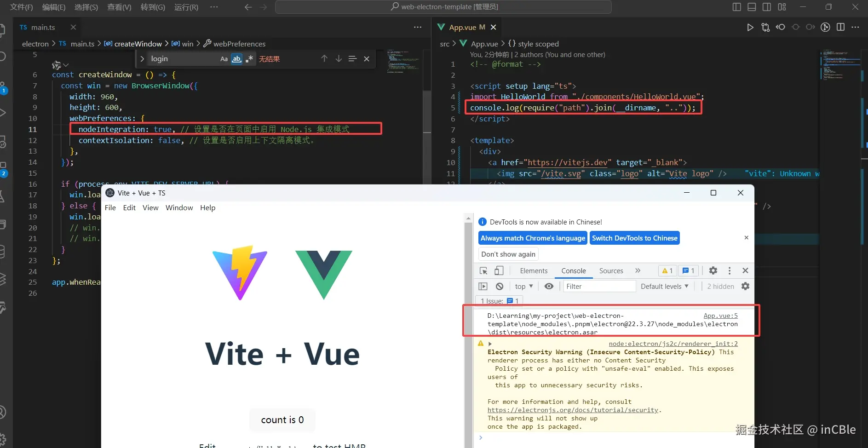Open DevTools settings gear
The width and height of the screenshot is (868, 448).
tap(713, 270)
